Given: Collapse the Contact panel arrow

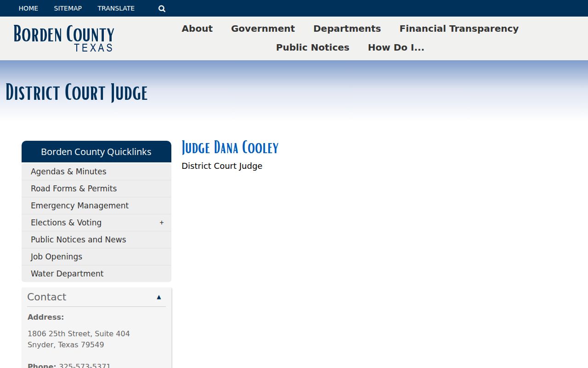Looking at the screenshot, I should click(x=159, y=297).
